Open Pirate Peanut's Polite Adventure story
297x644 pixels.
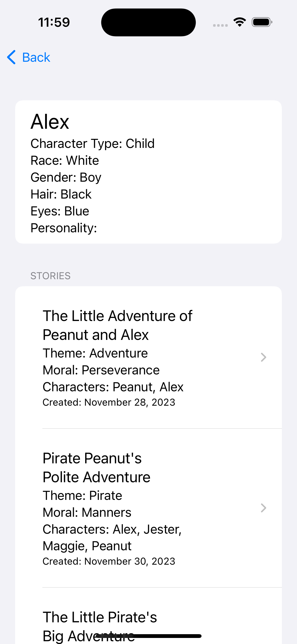(96, 467)
